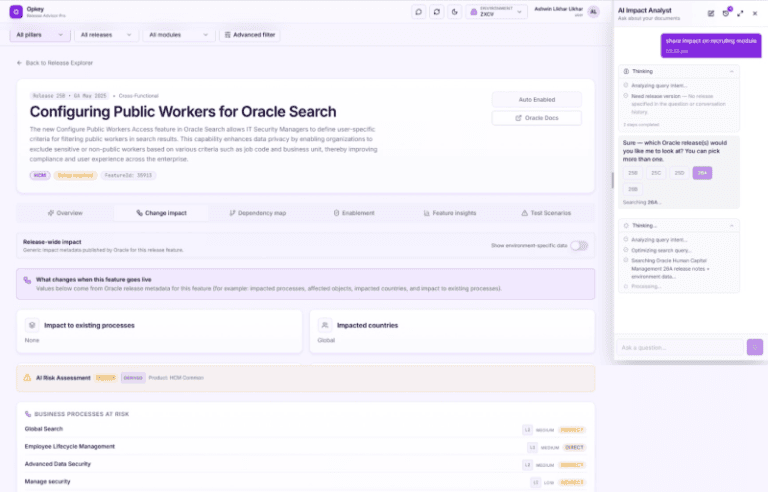
Task: Select the Manage security row
Action: click(306, 482)
